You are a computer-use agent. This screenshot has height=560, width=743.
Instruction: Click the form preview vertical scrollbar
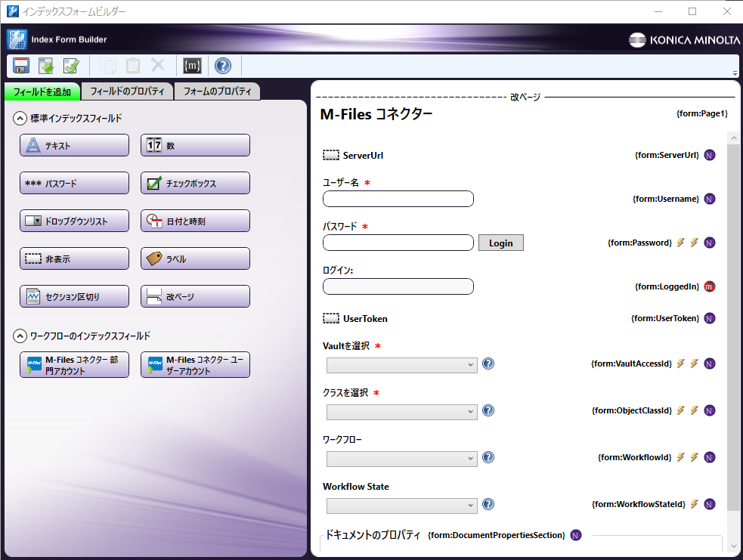pos(733,328)
